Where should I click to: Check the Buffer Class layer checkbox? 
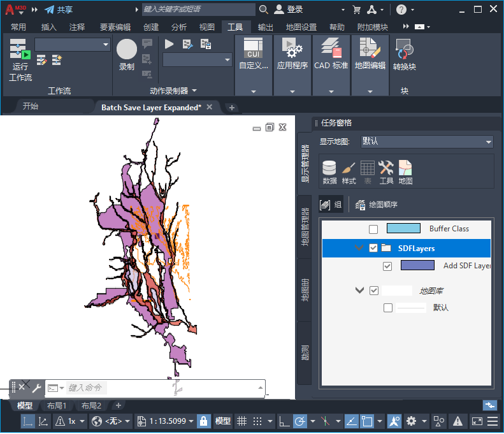(x=373, y=229)
